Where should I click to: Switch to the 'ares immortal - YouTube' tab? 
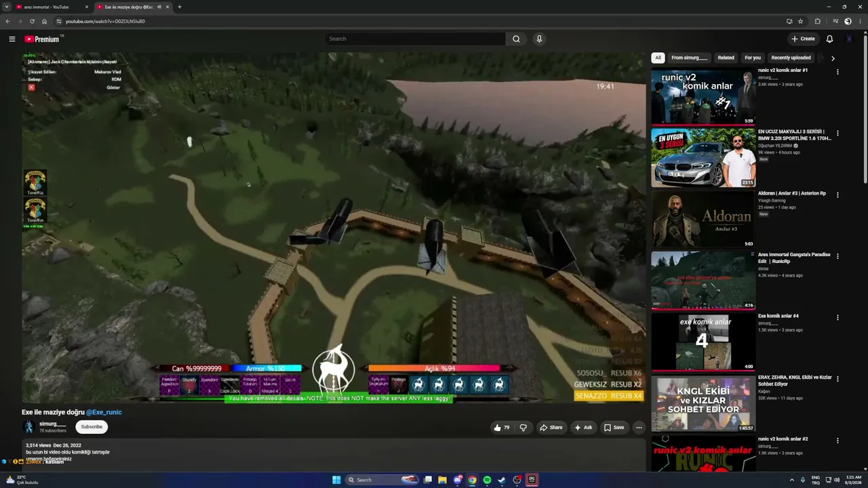pyautogui.click(x=52, y=7)
